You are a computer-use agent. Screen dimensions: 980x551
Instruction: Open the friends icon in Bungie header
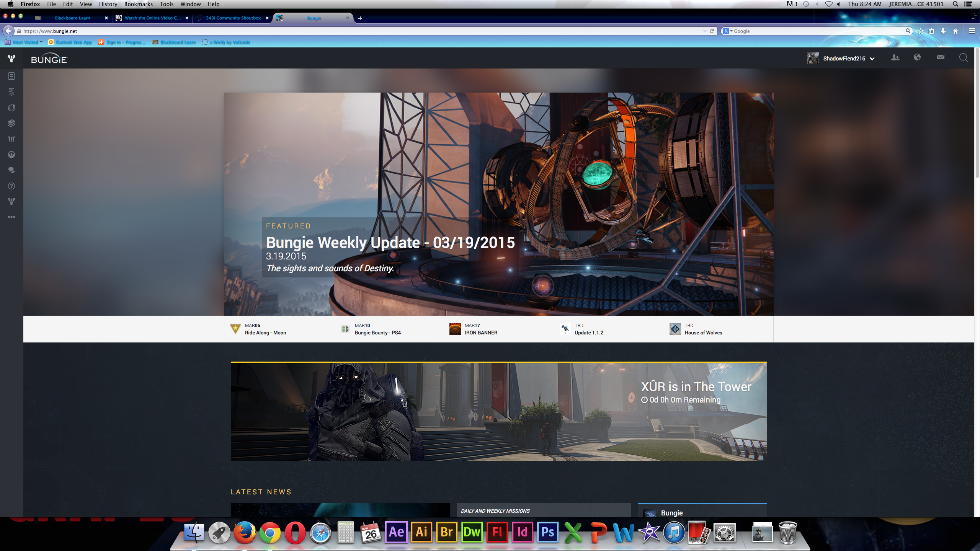coord(895,58)
